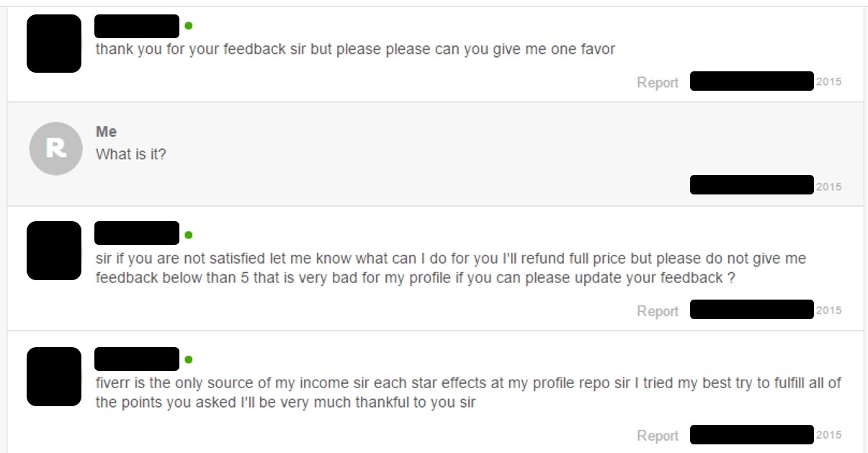Click the timestamp of the first message
Image resolution: width=868 pixels, height=453 pixels.
765,81
